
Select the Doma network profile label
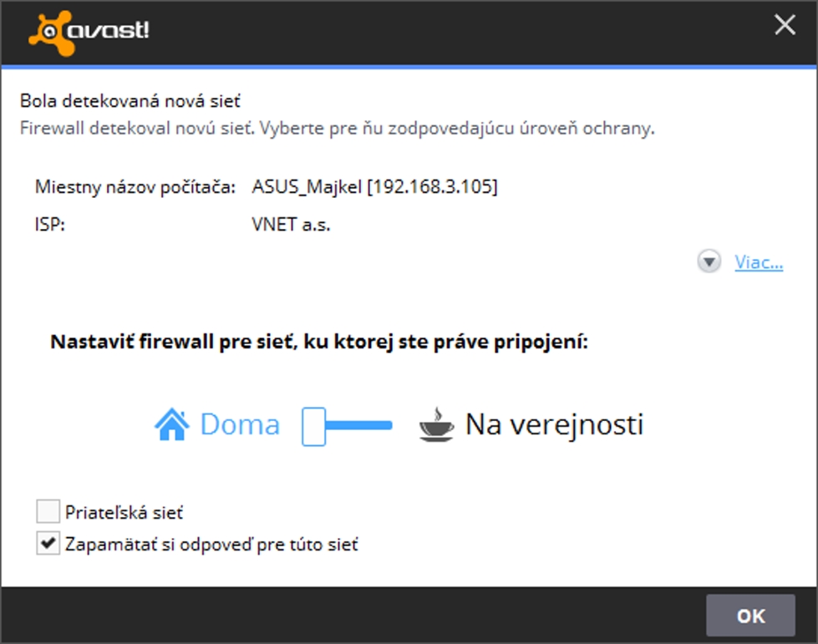(240, 424)
